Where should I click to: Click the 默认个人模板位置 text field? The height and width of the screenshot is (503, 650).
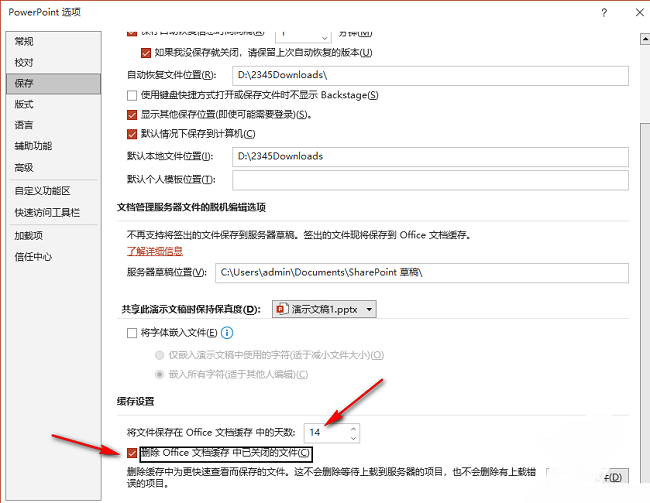pyautogui.click(x=429, y=180)
